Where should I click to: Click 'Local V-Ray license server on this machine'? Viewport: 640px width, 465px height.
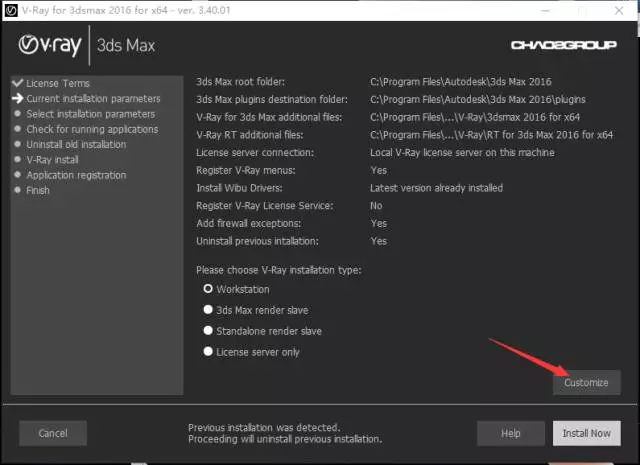(x=462, y=153)
